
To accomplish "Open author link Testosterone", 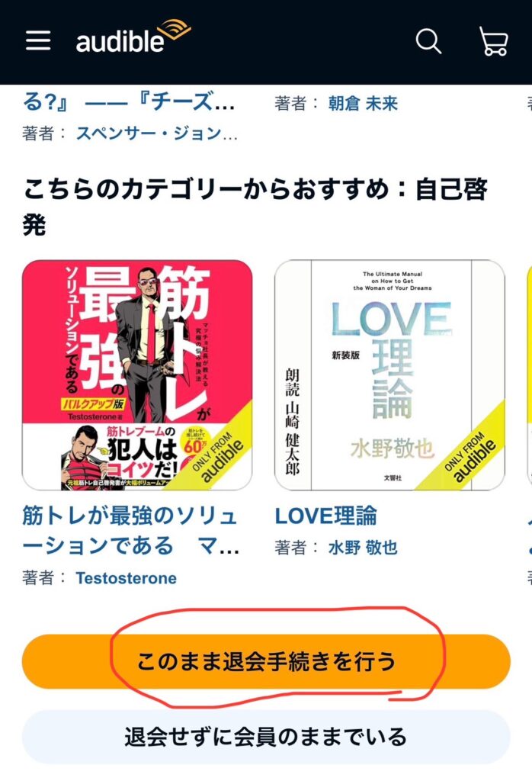I will (x=127, y=578).
